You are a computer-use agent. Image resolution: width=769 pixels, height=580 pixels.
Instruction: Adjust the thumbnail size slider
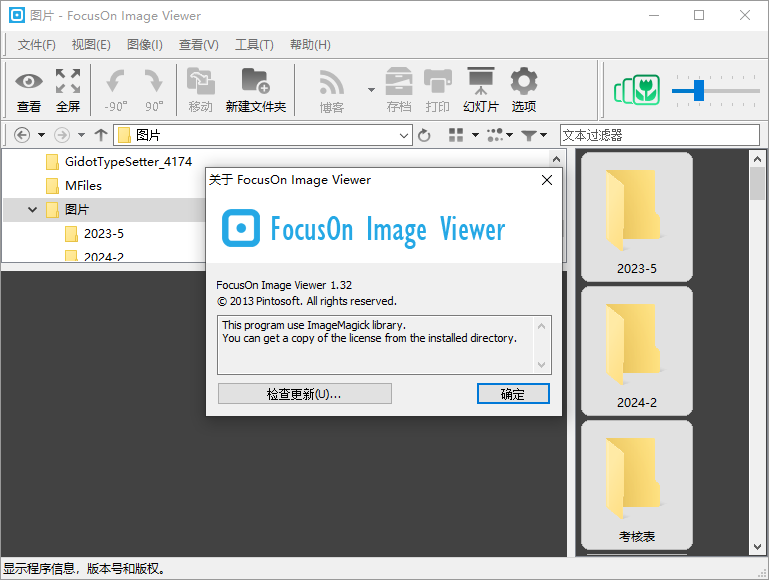(x=699, y=91)
